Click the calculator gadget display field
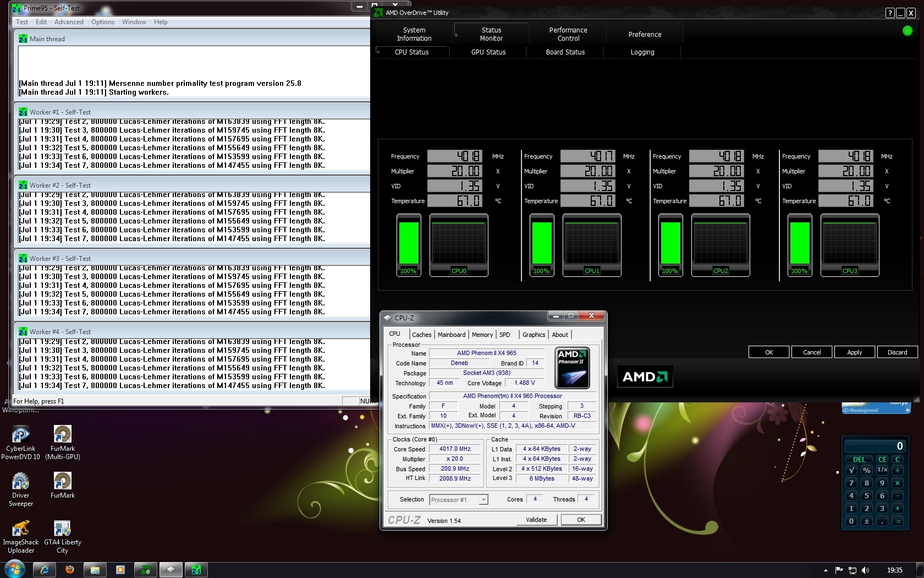The height and width of the screenshot is (578, 924). tap(875, 446)
